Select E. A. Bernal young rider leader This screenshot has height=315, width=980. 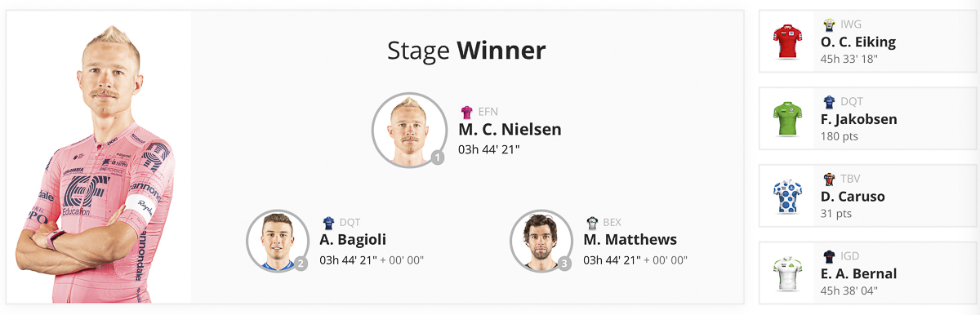click(858, 273)
